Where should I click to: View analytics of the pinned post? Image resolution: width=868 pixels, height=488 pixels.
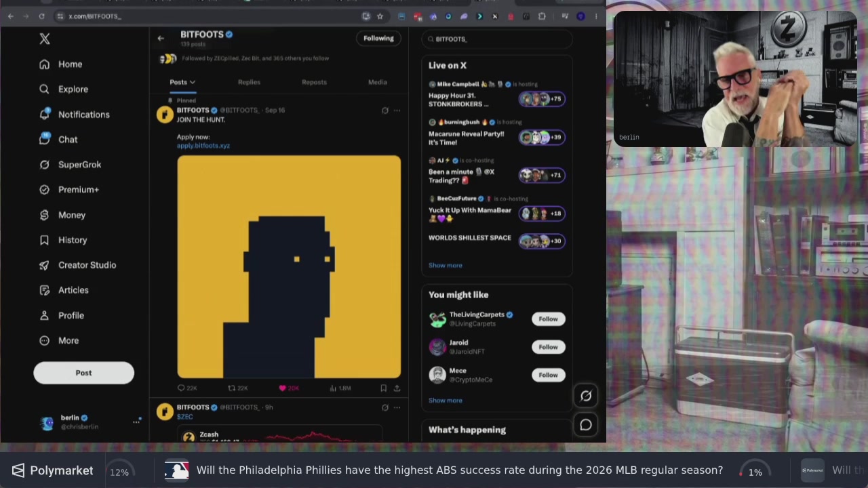tap(340, 388)
